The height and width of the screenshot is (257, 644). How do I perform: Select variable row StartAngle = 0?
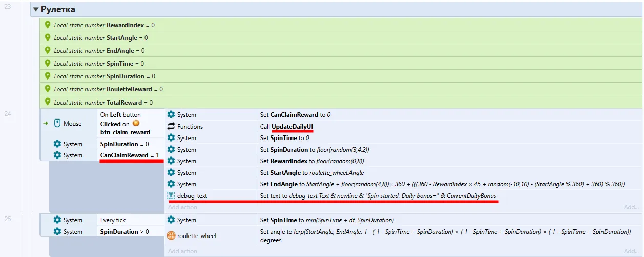click(341, 37)
